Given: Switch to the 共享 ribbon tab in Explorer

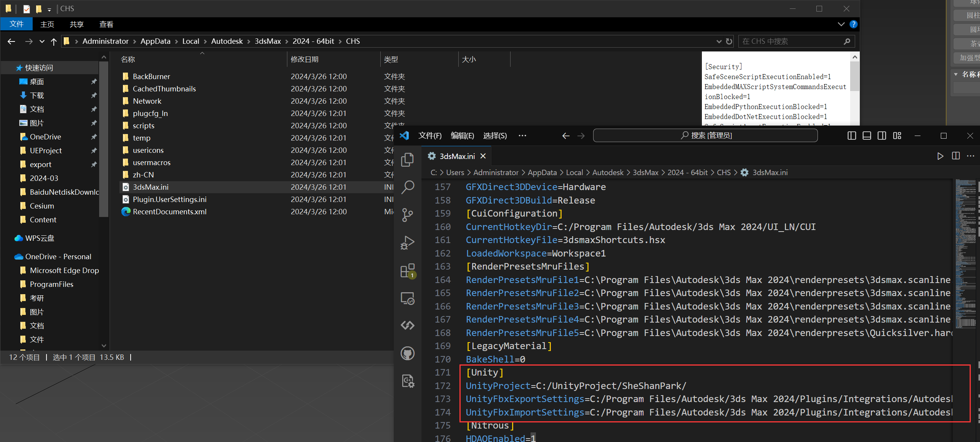Looking at the screenshot, I should [x=76, y=24].
